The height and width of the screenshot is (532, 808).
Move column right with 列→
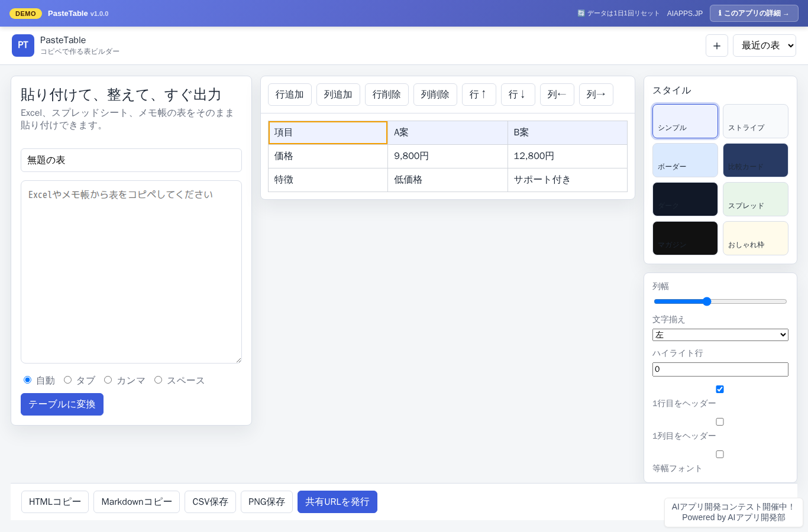point(596,95)
